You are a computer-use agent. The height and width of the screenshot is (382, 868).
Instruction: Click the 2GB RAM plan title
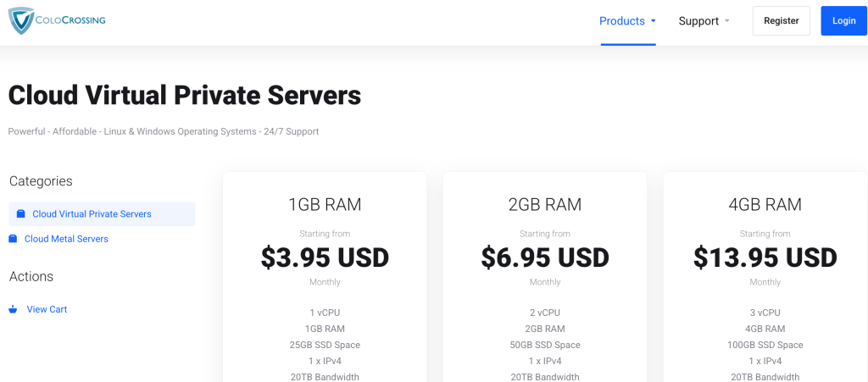pyautogui.click(x=545, y=204)
